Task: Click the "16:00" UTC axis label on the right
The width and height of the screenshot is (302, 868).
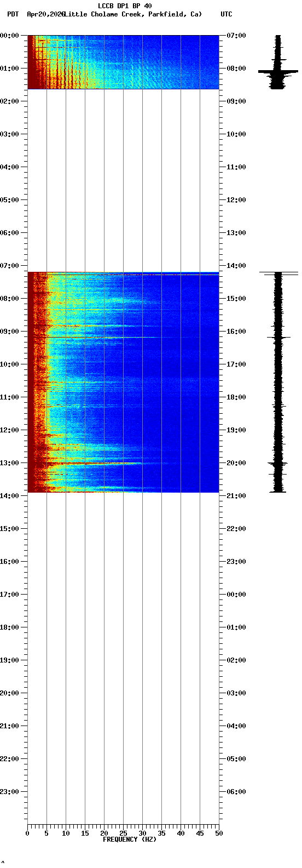Action: point(236,332)
